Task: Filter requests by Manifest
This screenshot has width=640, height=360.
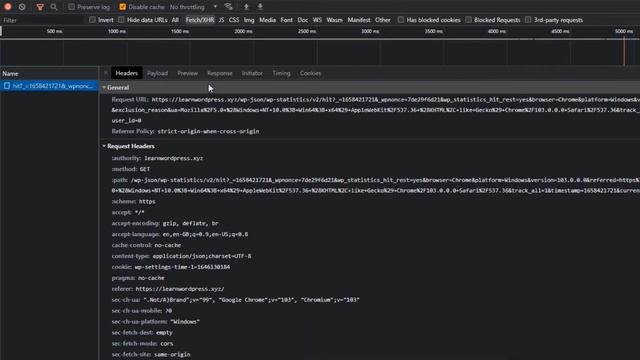Action: pos(359,20)
